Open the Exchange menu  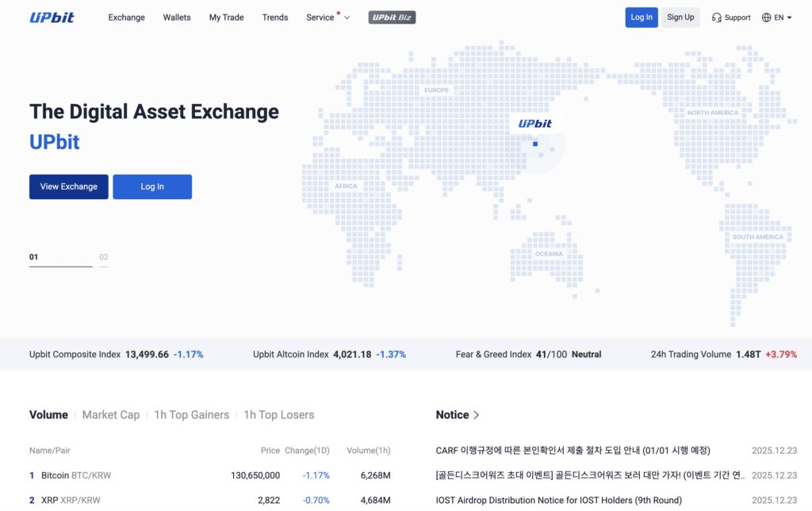(126, 17)
